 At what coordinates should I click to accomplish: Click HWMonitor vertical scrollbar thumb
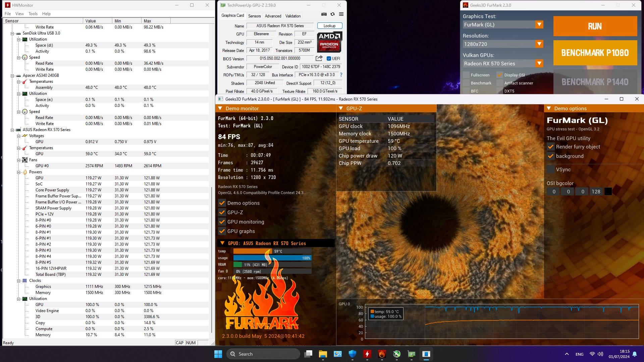(212, 260)
